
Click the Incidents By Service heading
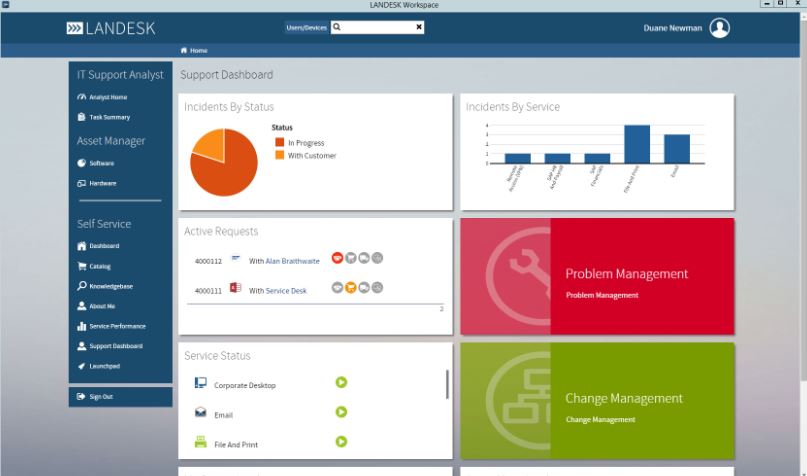(x=513, y=107)
